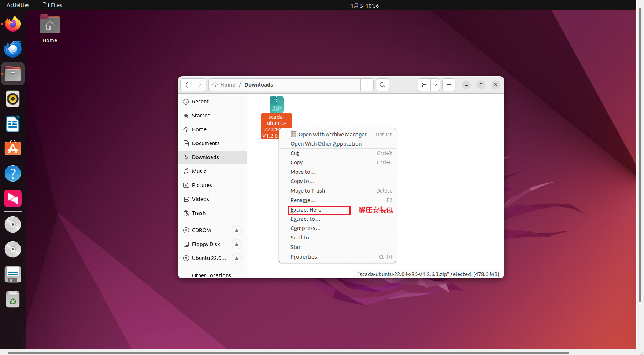This screenshot has width=644, height=355.
Task: Eject the CDROM drive
Action: tap(237, 230)
